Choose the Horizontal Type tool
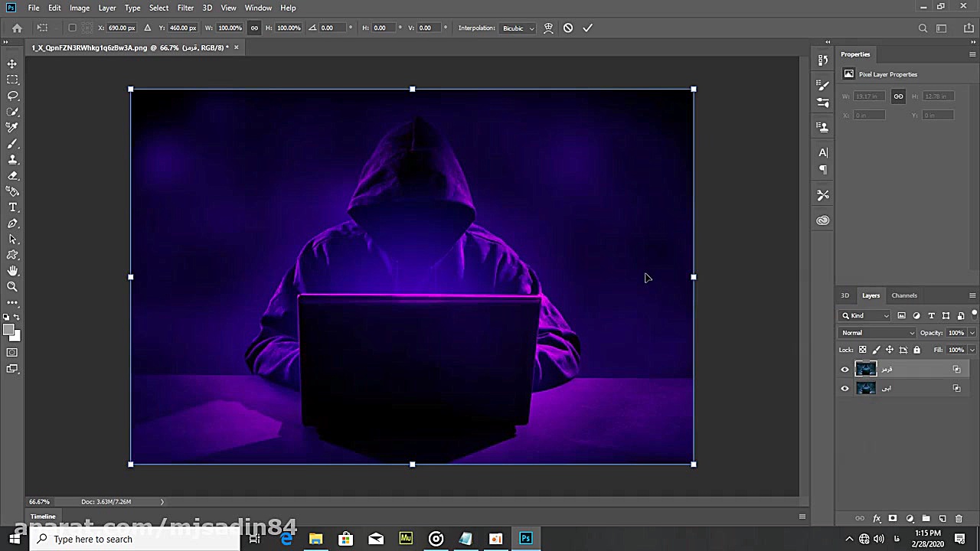This screenshot has height=551, width=980. (x=12, y=207)
